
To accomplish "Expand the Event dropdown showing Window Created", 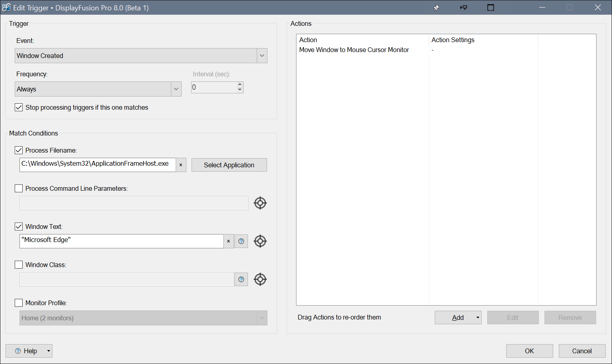I will (x=262, y=56).
